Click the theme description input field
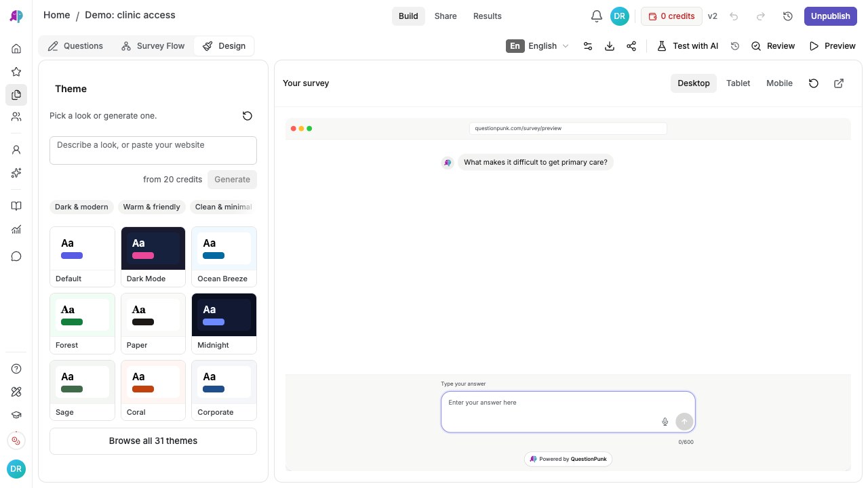Image resolution: width=868 pixels, height=488 pixels. tap(153, 150)
